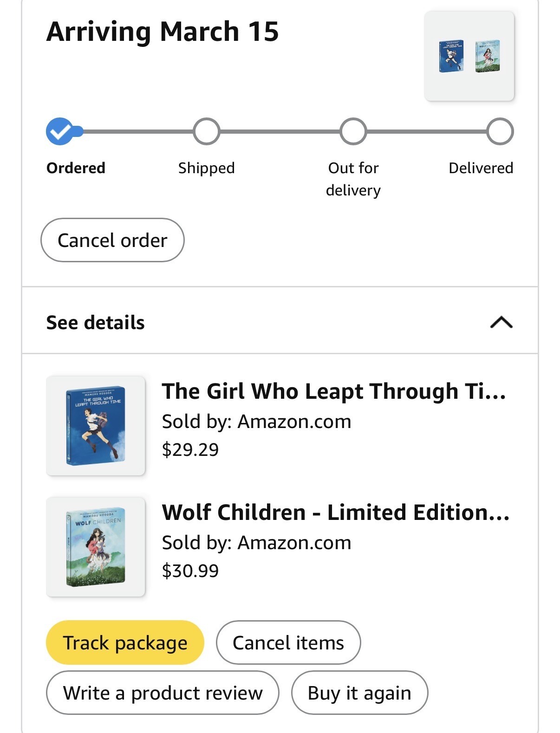Click the Delivered progress step circle

pyautogui.click(x=500, y=132)
